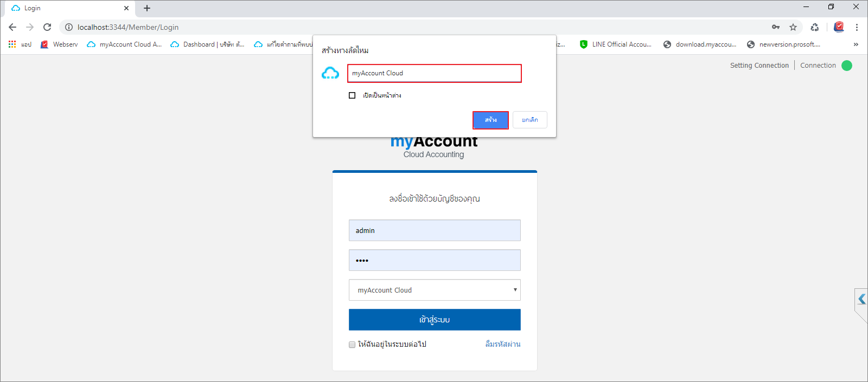Open the saved passwords key icon

(x=776, y=27)
